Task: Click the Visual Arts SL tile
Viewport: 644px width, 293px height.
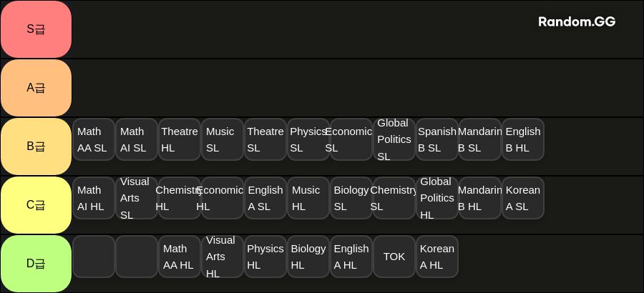Action: click(137, 198)
